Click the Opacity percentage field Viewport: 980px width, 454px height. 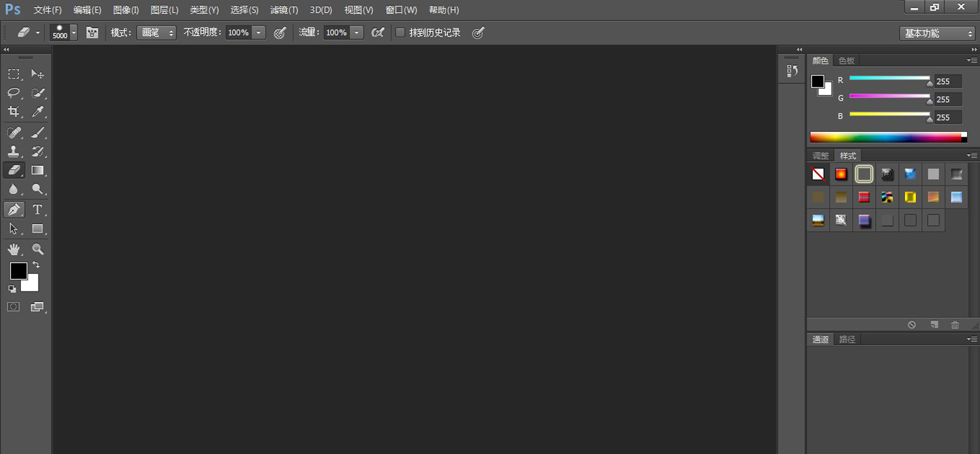point(238,33)
